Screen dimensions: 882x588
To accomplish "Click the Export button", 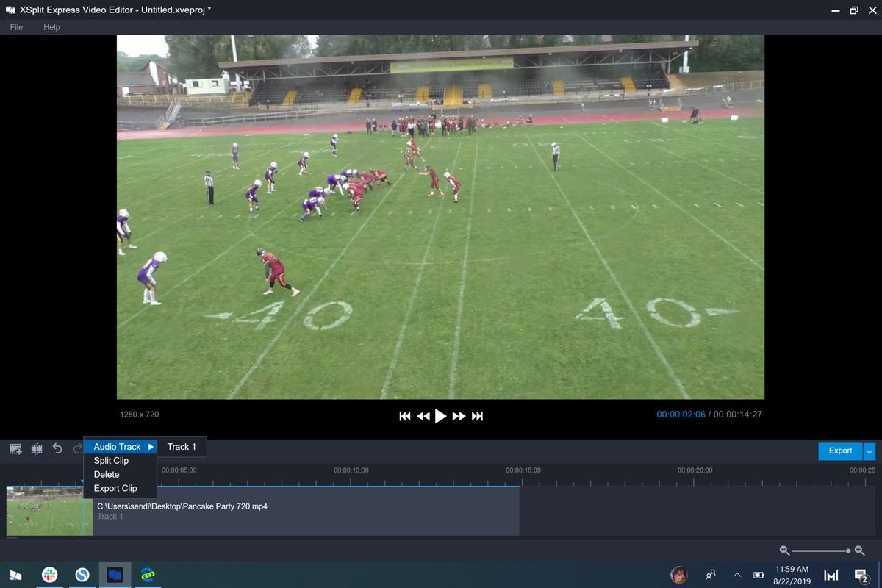I will click(x=839, y=451).
